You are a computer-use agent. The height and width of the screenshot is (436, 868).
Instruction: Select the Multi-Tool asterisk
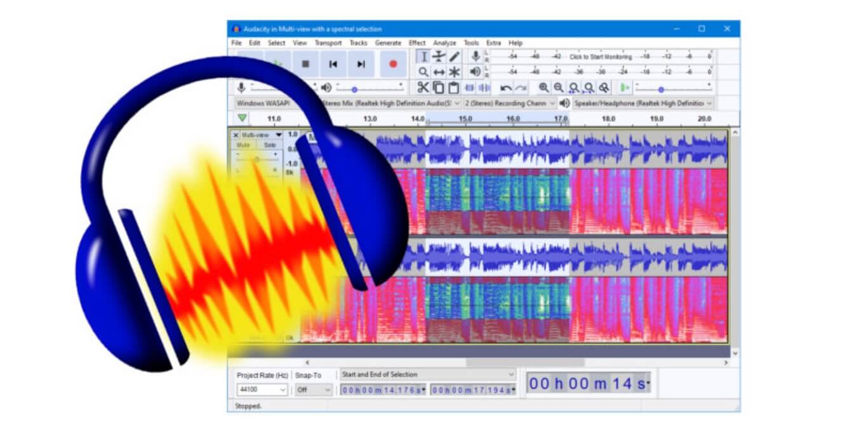point(454,72)
